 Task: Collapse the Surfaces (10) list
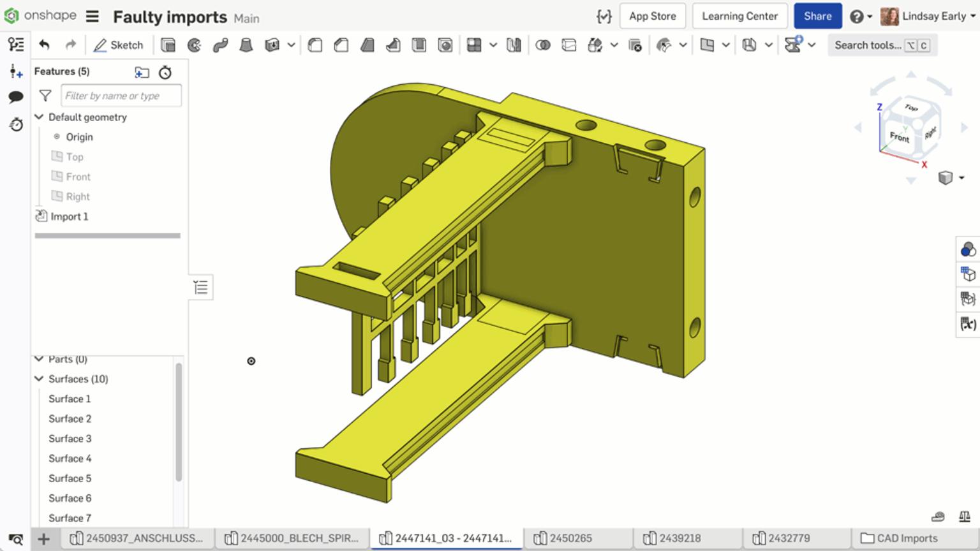coord(39,379)
